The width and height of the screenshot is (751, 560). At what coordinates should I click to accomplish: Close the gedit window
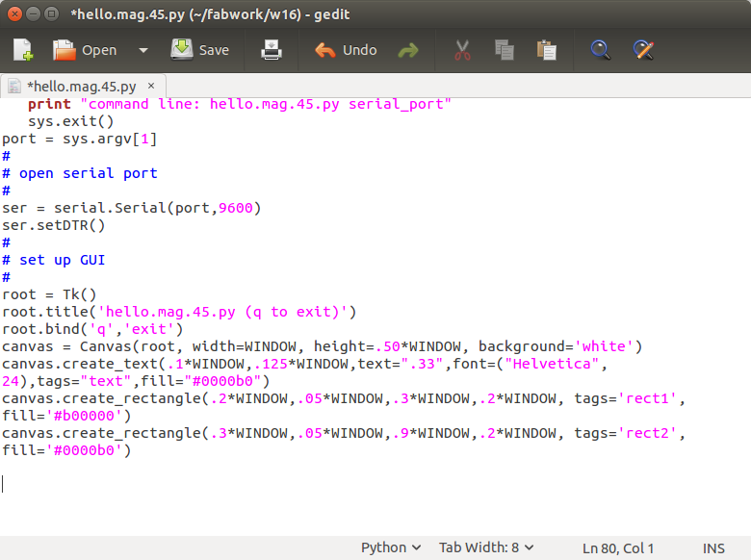[14, 13]
